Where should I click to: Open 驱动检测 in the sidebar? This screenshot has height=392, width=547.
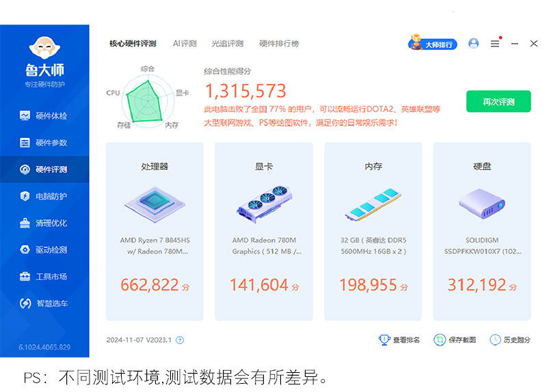pos(44,250)
